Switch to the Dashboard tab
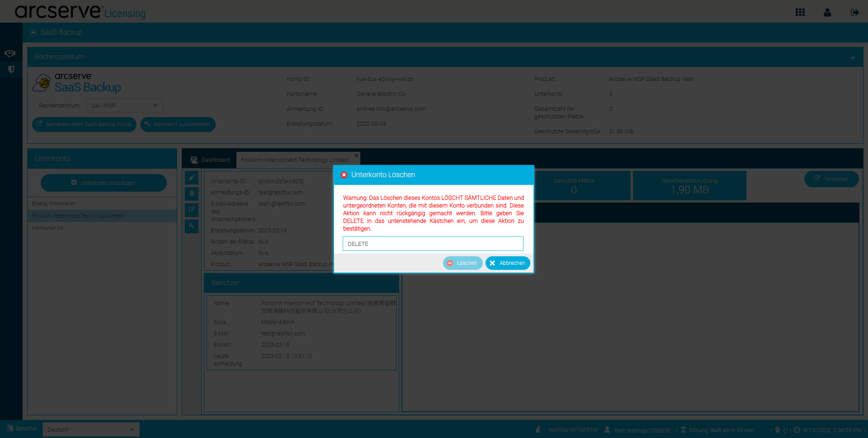This screenshot has height=438, width=868. (210, 160)
